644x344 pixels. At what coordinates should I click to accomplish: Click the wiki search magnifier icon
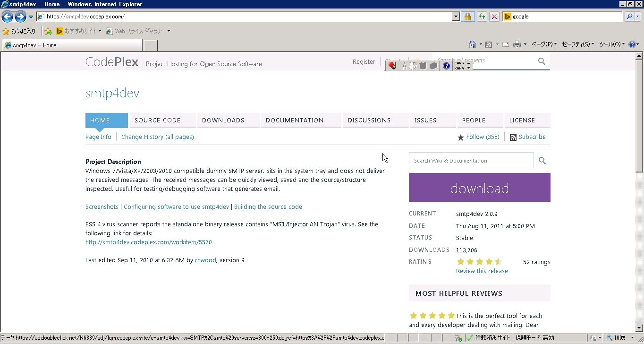[x=542, y=161]
